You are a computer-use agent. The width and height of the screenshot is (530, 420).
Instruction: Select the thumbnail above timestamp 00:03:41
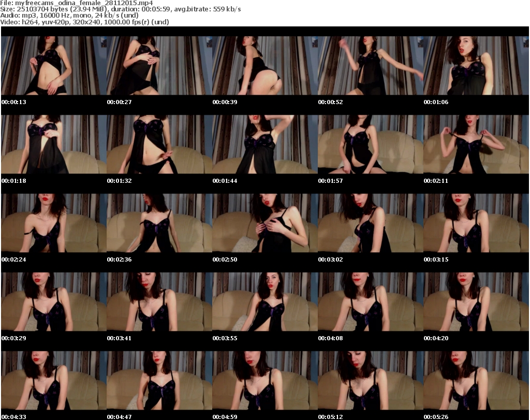click(159, 301)
